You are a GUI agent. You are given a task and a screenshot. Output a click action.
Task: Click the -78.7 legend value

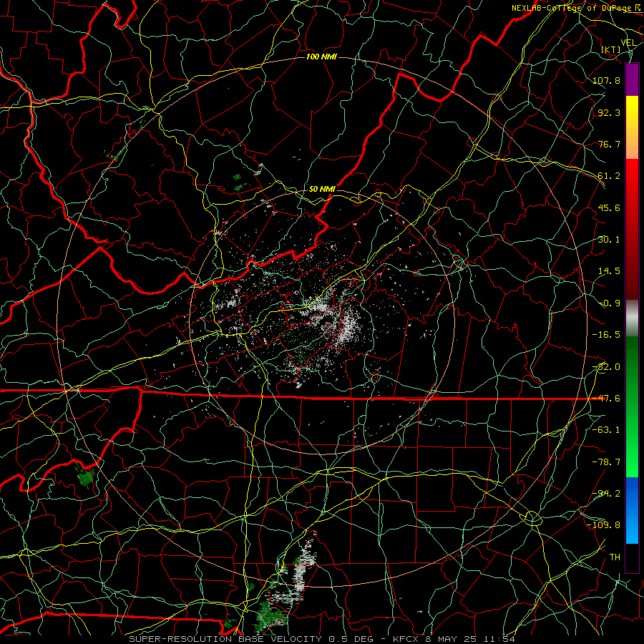(x=606, y=462)
